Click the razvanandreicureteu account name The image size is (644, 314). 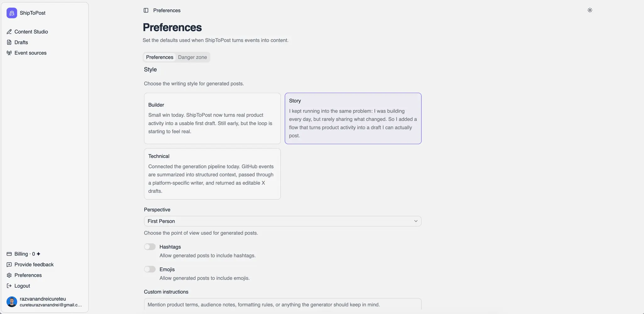click(43, 299)
